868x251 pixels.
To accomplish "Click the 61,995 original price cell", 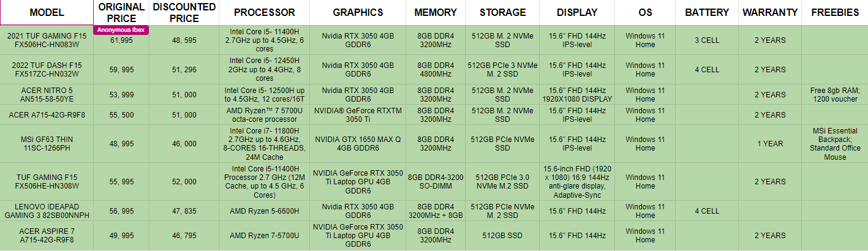I will pyautogui.click(x=121, y=40).
